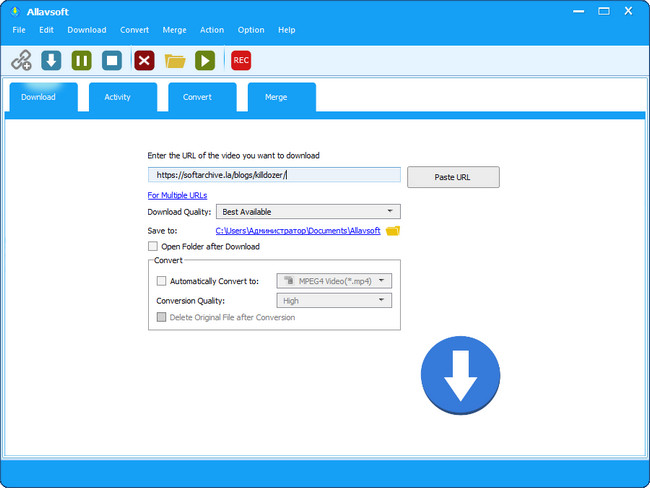Viewport: 650px width, 488px height.
Task: Switch to the Activity tab
Action: (118, 97)
